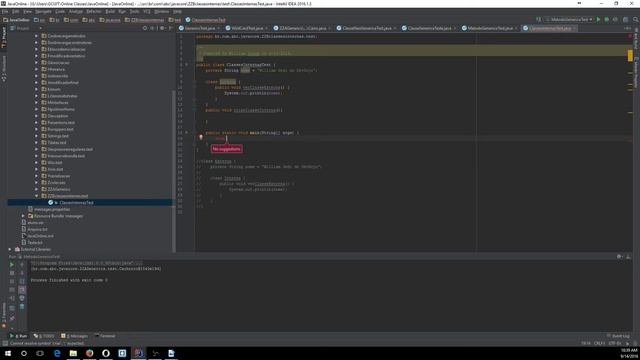
Task: Toggle the Project side tool window button
Action: [4, 38]
